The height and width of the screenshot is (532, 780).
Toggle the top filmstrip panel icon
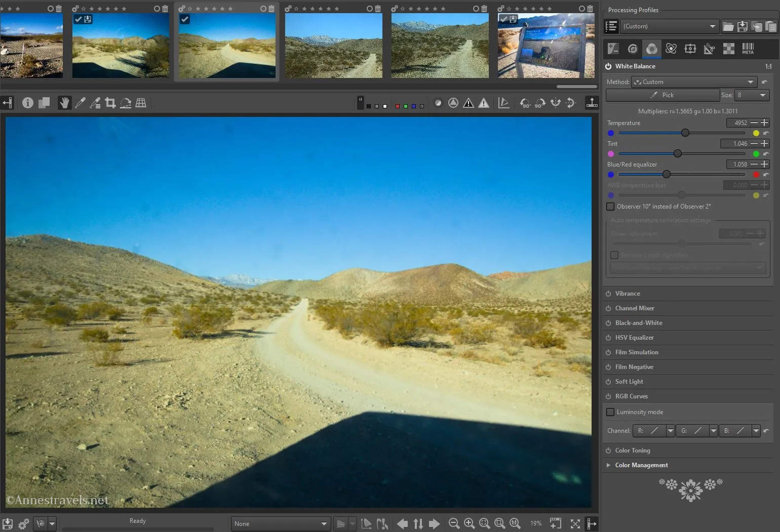592,103
